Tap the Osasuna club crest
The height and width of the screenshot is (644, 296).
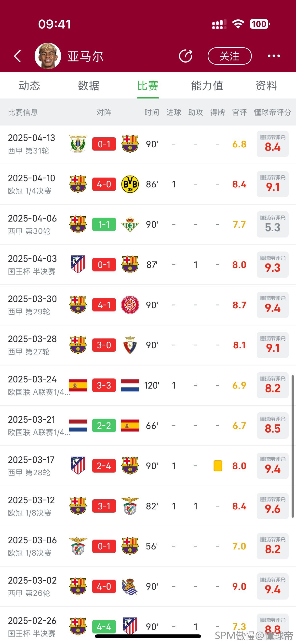(x=130, y=345)
